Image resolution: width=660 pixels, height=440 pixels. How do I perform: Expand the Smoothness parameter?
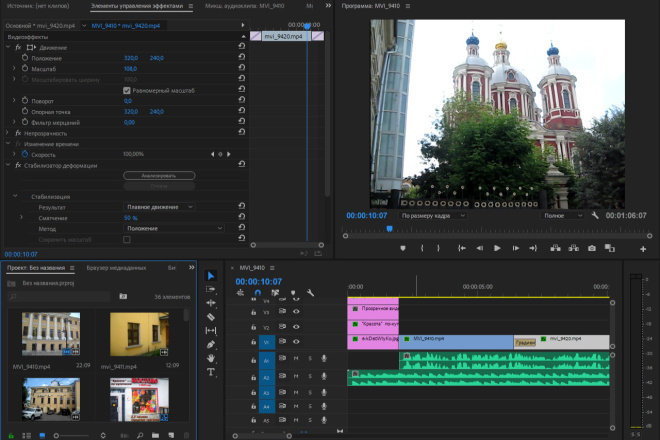[21, 217]
